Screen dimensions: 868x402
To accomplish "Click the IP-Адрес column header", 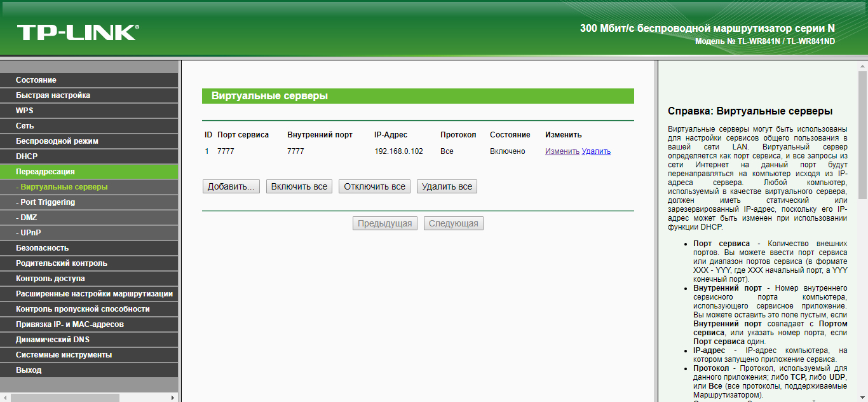I will coord(391,135).
